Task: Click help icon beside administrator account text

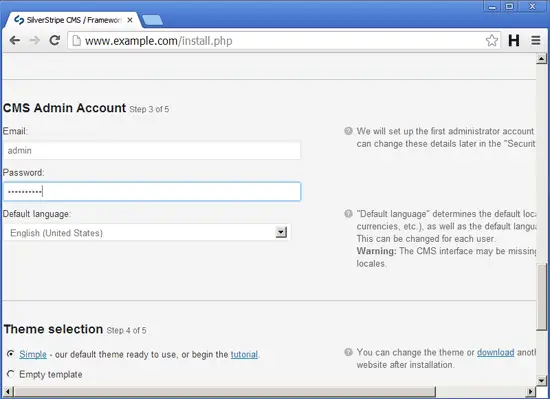Action: [348, 131]
